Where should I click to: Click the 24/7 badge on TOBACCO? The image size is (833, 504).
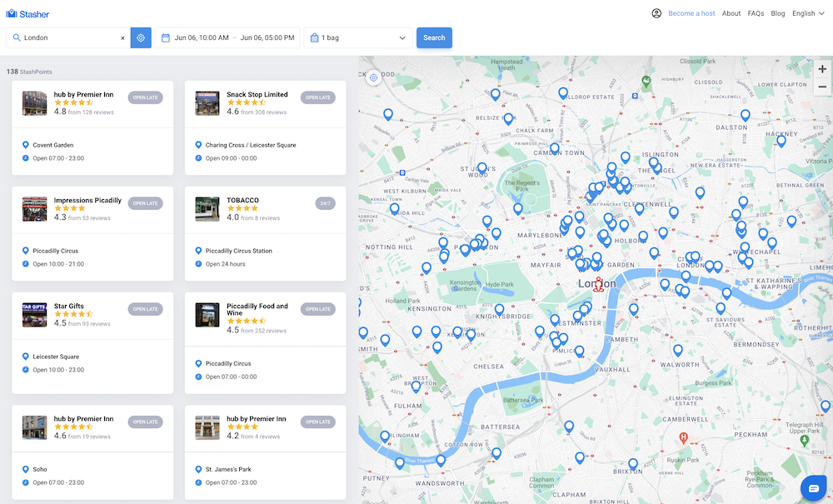(325, 203)
